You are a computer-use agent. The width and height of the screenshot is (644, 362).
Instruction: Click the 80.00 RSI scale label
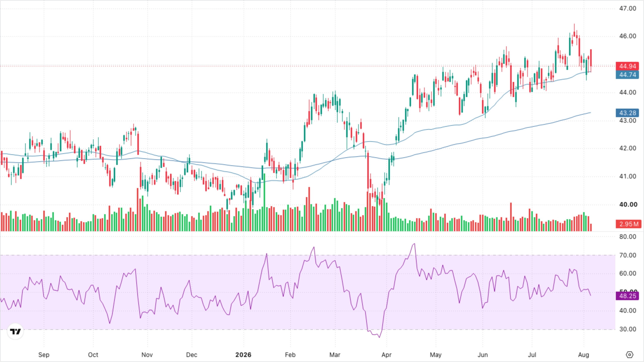tap(628, 237)
